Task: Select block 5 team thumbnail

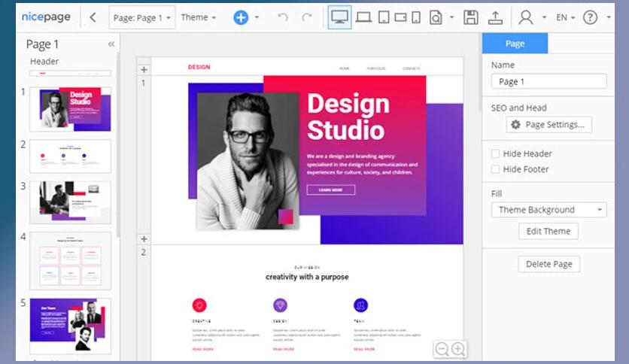Action: [x=70, y=326]
